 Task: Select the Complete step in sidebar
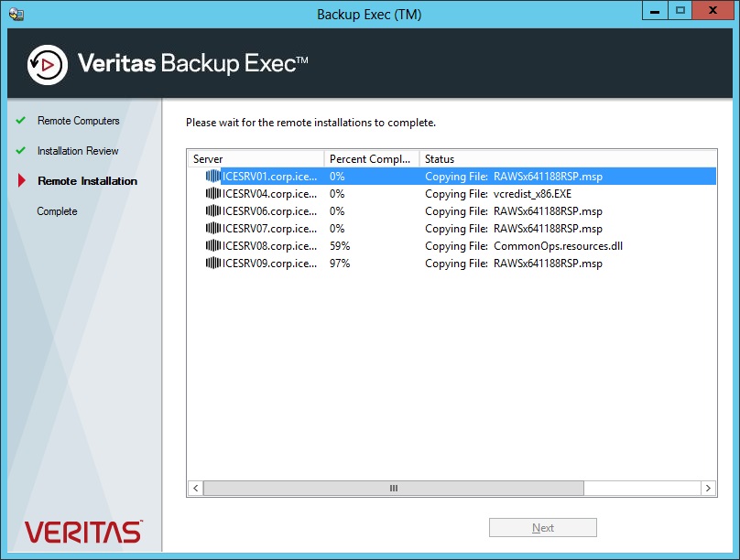click(57, 211)
